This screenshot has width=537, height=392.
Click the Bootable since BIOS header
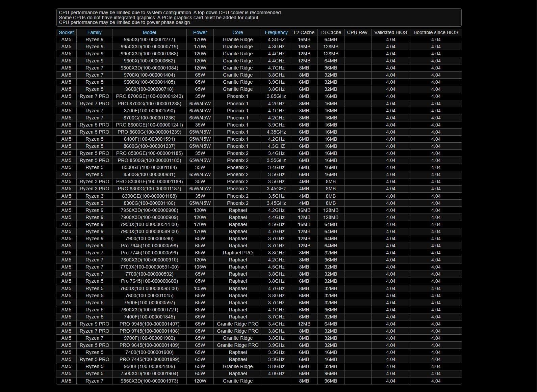[436, 32]
